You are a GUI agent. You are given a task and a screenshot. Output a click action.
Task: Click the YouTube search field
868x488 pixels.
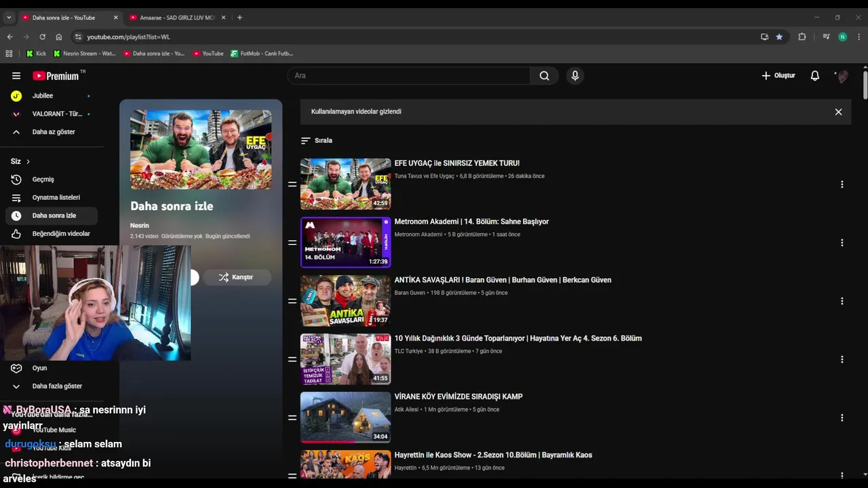point(409,76)
